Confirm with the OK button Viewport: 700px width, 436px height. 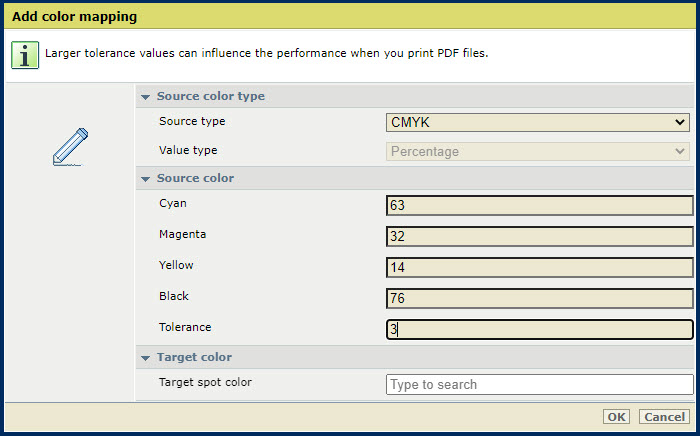click(x=616, y=417)
